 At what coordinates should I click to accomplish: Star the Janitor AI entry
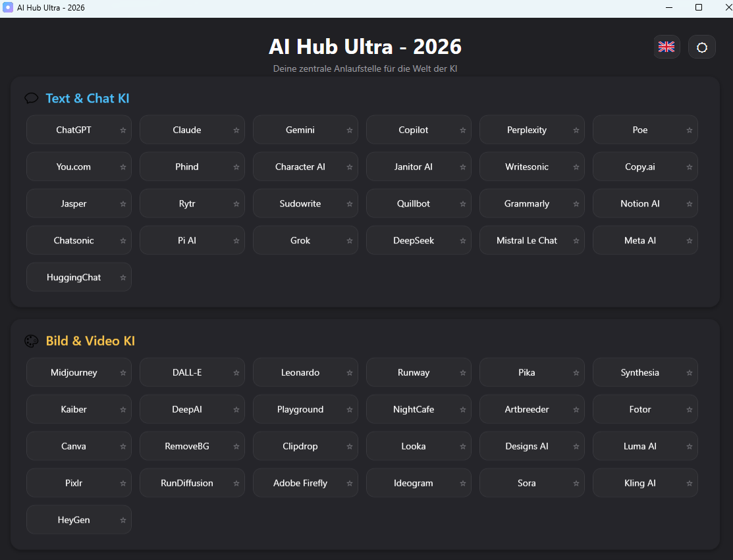pyautogui.click(x=463, y=167)
